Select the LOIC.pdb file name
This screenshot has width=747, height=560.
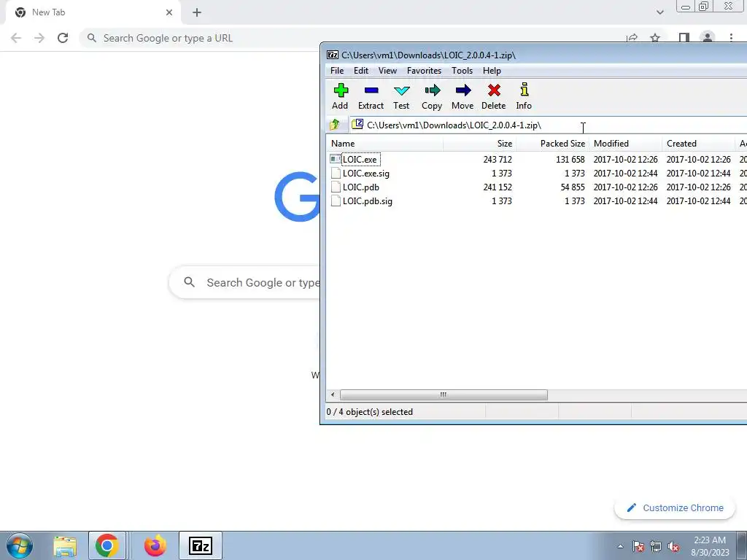tap(361, 187)
